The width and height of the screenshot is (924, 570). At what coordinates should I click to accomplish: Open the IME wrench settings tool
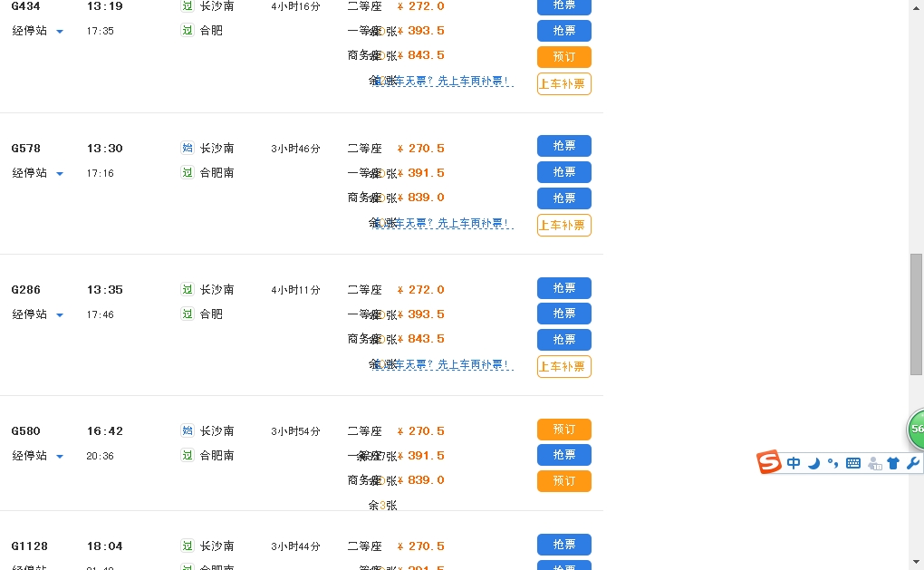(x=912, y=463)
